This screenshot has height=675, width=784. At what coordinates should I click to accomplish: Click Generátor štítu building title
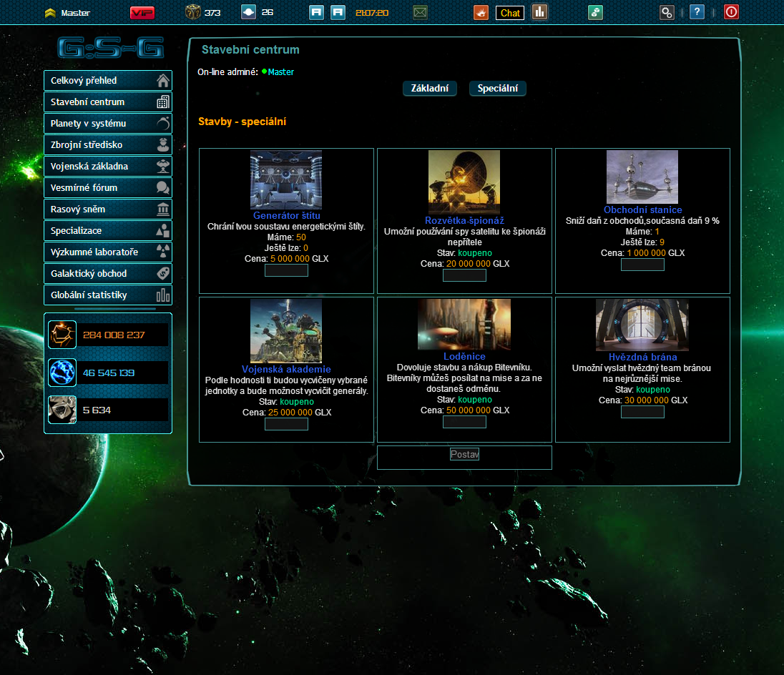[x=287, y=215]
